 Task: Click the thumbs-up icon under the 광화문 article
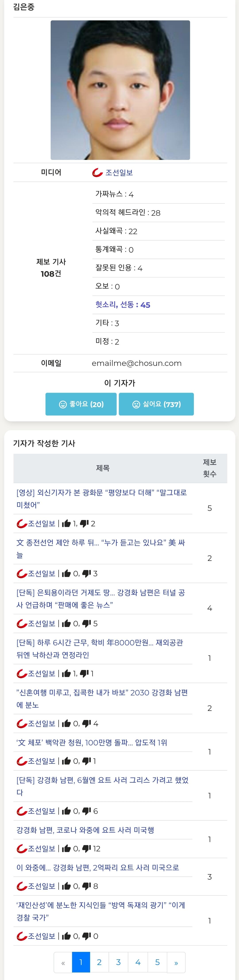(x=66, y=524)
